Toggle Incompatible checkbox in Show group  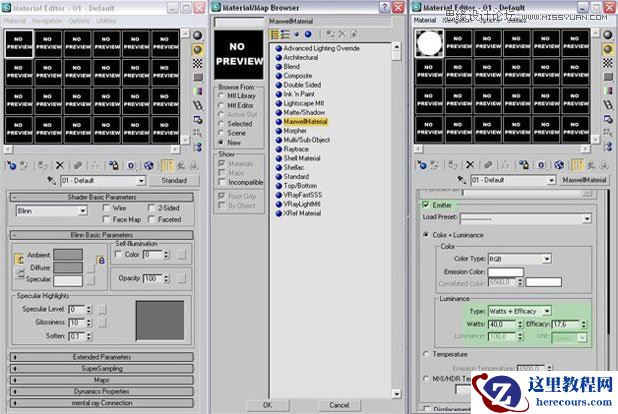pos(222,182)
